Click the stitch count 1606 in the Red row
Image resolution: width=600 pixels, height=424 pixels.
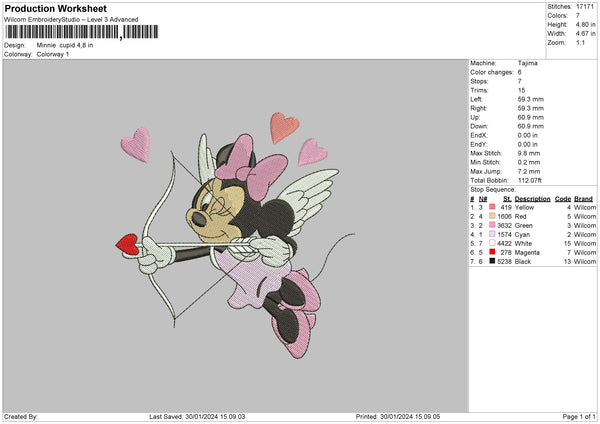tap(504, 217)
